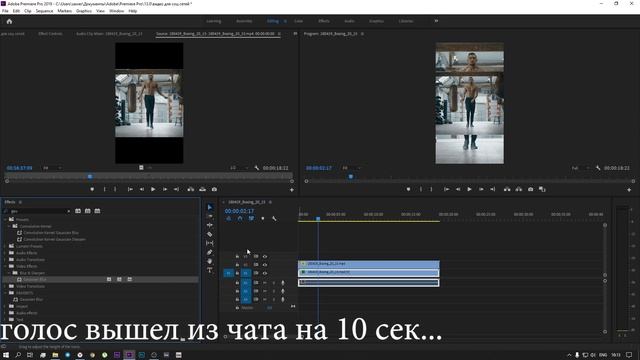This screenshot has height=360, width=640.
Task: Switch to Effects workspace
Action: pos(324,21)
